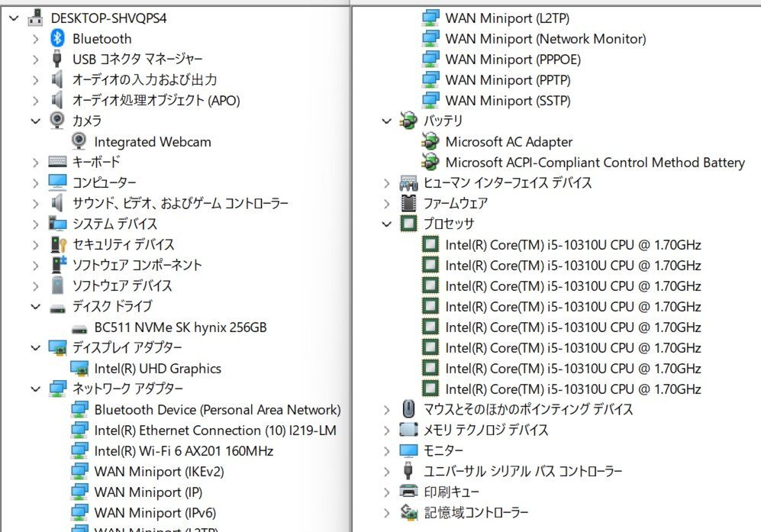This screenshot has height=532, width=761.
Task: Select Microsoft ACPI-Compliant Control Method Battery text
Action: (x=595, y=162)
